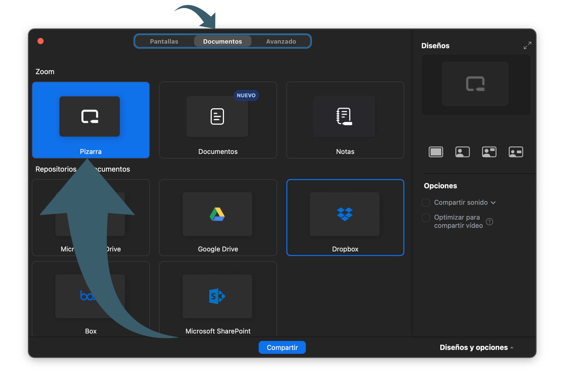Pick the Microsoft SharePoint tile

point(218,299)
